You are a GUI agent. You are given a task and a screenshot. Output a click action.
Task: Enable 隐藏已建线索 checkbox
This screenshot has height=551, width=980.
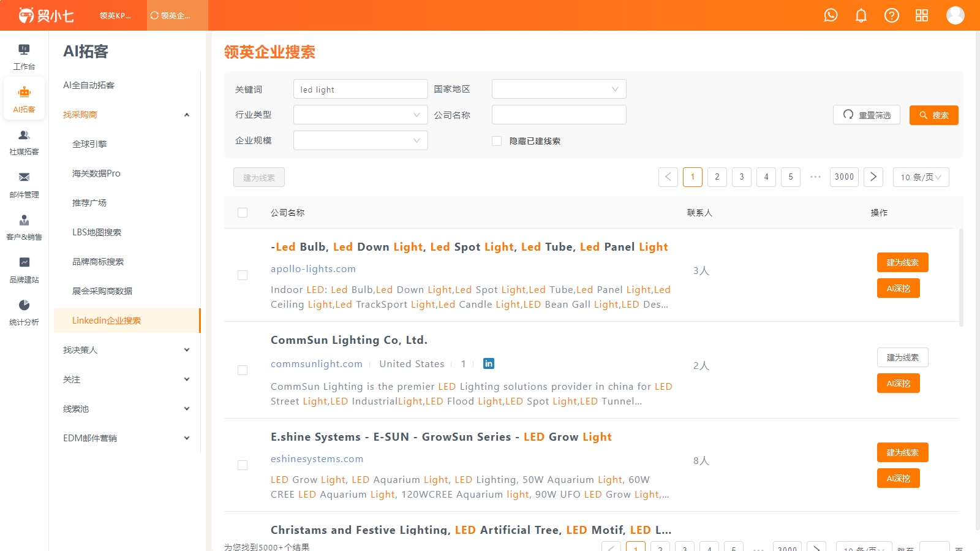497,141
